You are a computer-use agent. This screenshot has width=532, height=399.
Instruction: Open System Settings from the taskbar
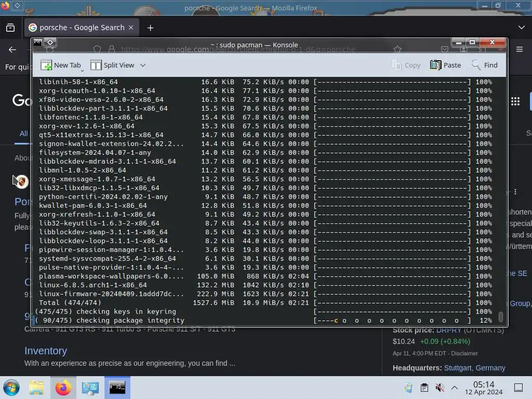(90, 388)
